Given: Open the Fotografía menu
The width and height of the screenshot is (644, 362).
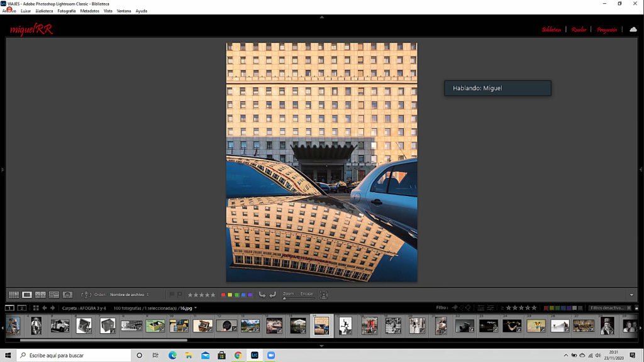Looking at the screenshot, I should tap(66, 11).
